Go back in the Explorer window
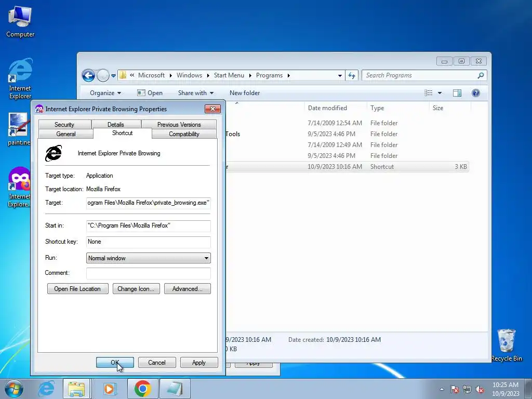 pyautogui.click(x=88, y=75)
